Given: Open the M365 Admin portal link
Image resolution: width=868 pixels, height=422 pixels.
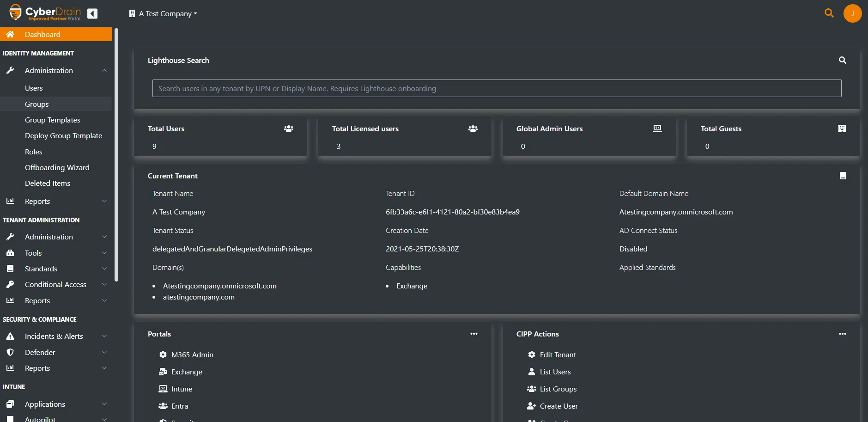Looking at the screenshot, I should point(186,355).
